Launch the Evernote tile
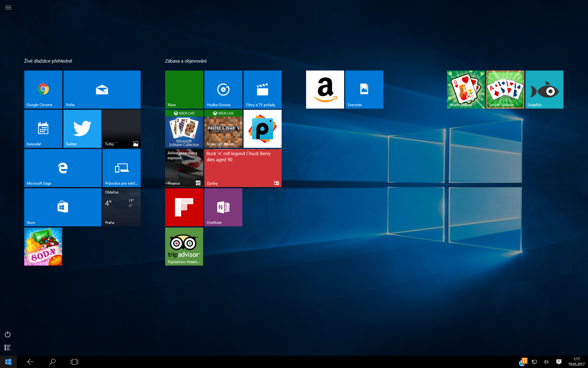This screenshot has width=588, height=368. pyautogui.click(x=364, y=90)
